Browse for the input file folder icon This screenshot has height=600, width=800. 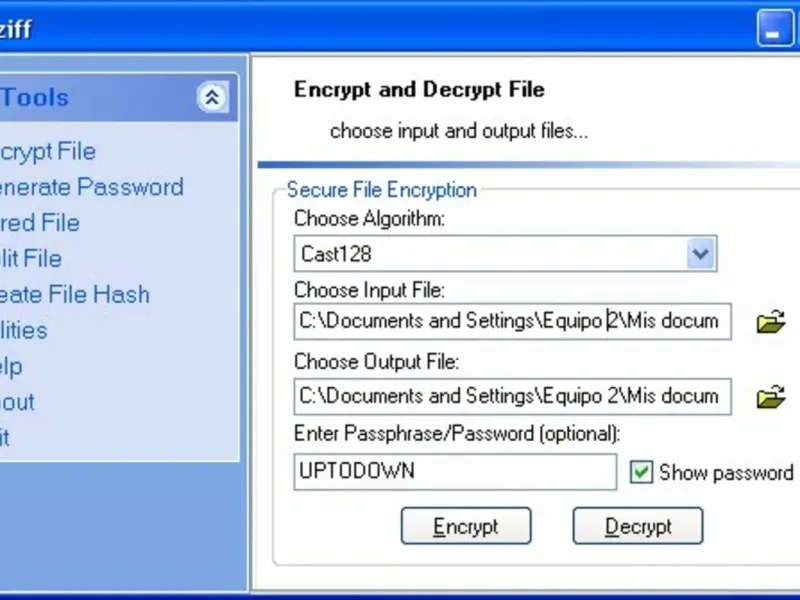pyautogui.click(x=770, y=322)
